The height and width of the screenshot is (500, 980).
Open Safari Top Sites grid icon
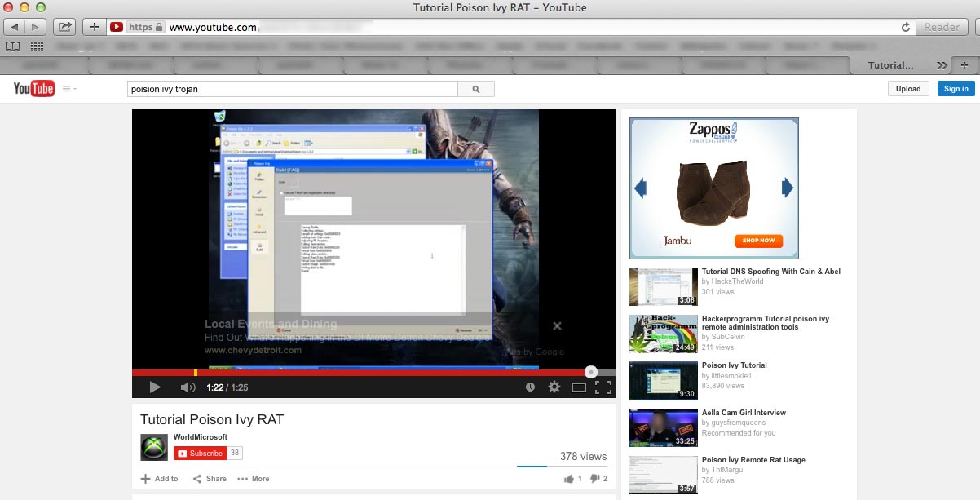37,46
